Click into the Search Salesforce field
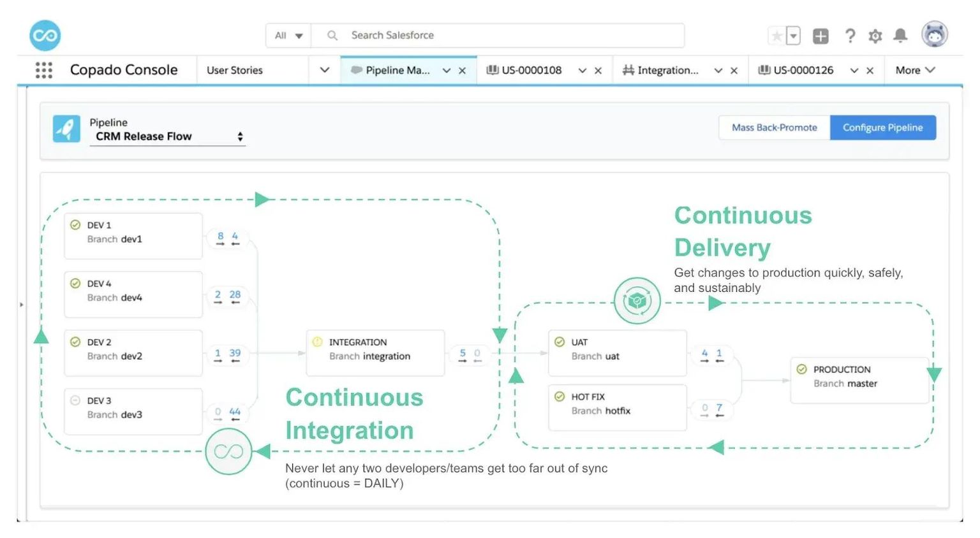 click(x=498, y=36)
